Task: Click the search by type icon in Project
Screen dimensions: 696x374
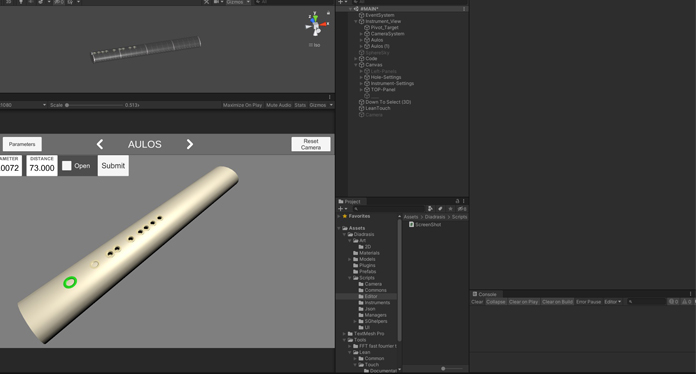Action: point(430,209)
